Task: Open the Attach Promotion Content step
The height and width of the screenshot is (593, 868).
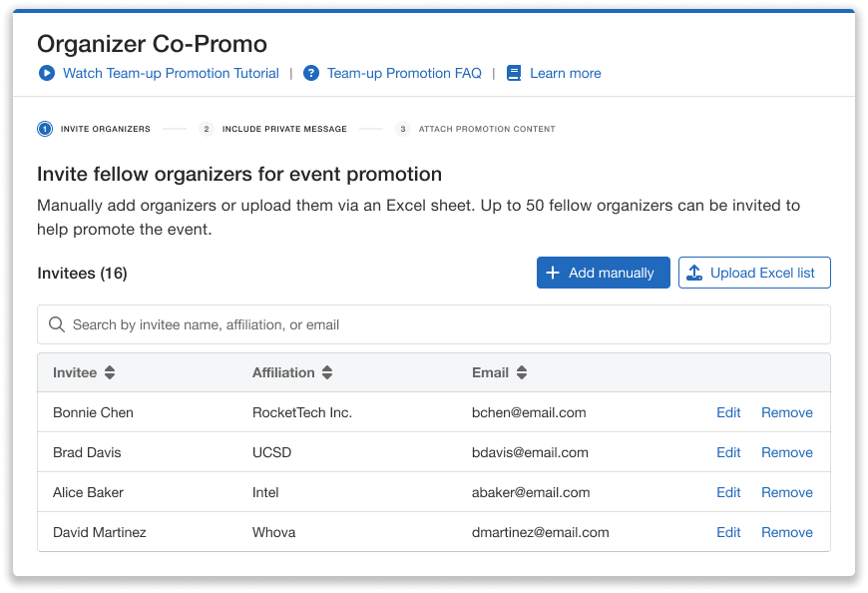Action: (487, 129)
